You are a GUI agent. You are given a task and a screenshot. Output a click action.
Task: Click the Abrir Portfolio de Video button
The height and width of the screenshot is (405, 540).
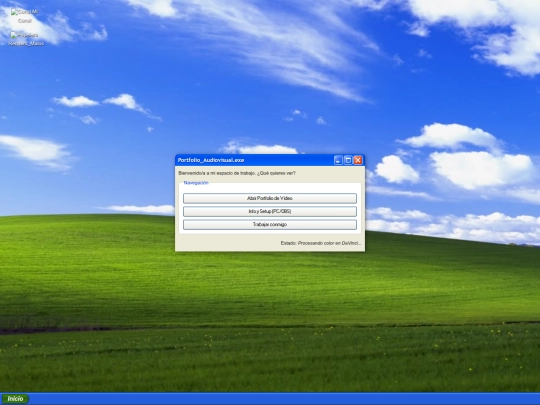tap(270, 198)
